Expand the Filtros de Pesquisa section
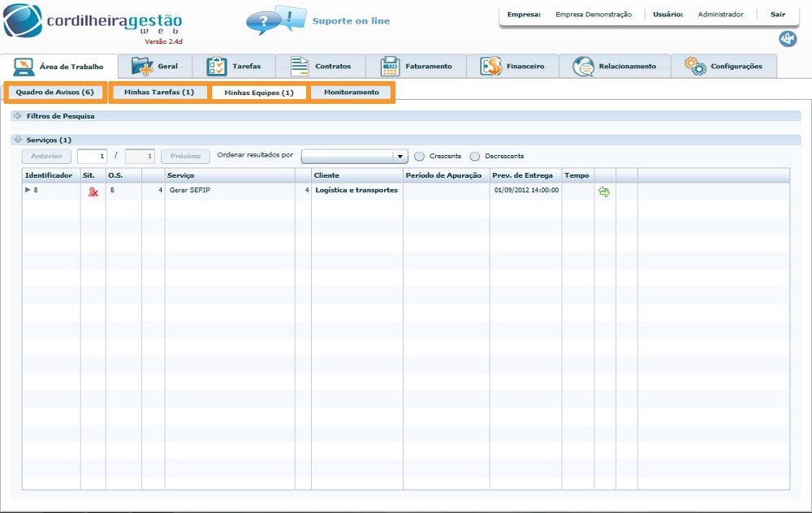This screenshot has width=812, height=513. pyautogui.click(x=18, y=116)
